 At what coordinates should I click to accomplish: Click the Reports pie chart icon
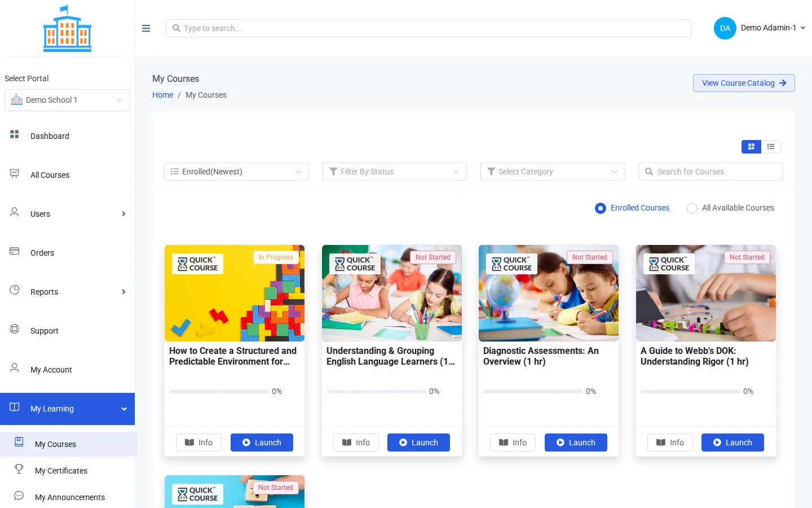(15, 290)
